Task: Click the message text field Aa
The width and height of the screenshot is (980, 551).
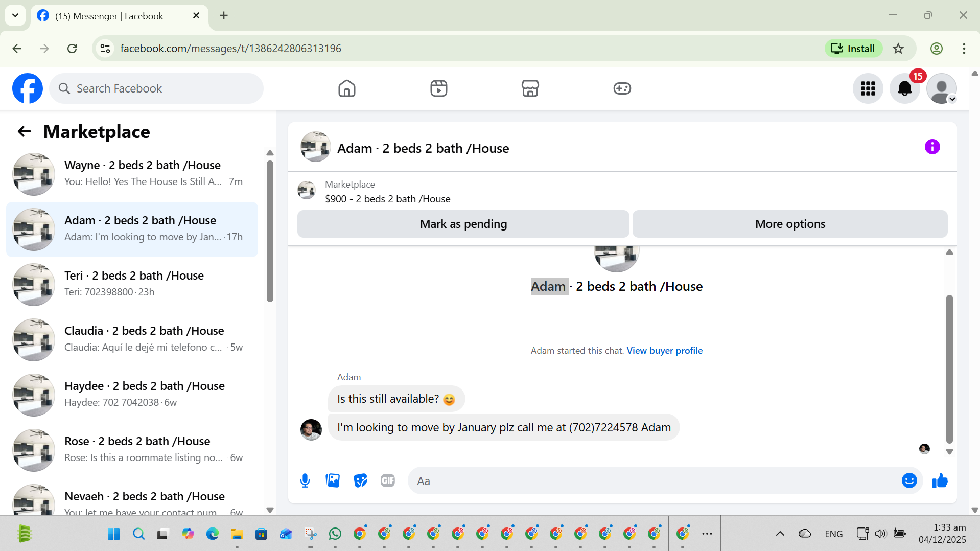Action: click(654, 480)
